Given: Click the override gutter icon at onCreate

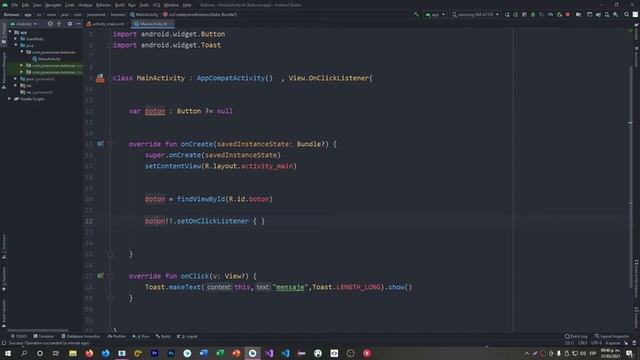Looking at the screenshot, I should point(100,144).
